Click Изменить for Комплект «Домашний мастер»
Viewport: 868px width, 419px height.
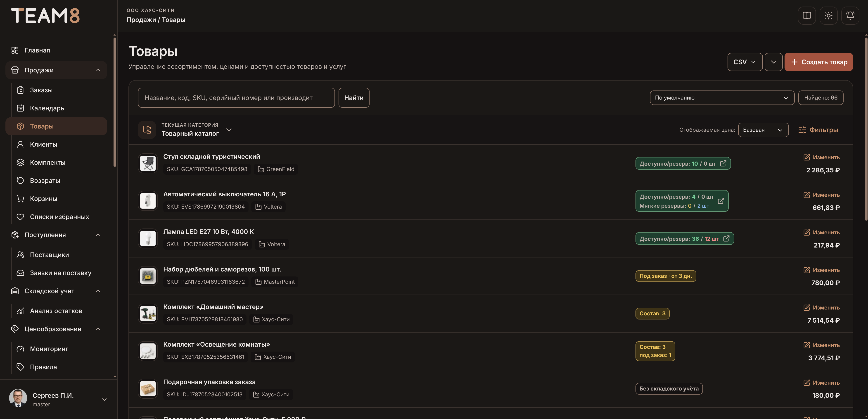821,308
